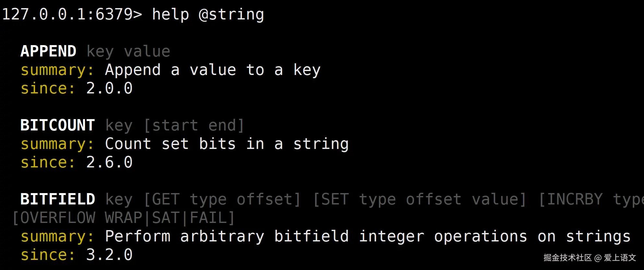The width and height of the screenshot is (644, 270).
Task: Click the "[GET type offset]" argument
Action: click(222, 199)
